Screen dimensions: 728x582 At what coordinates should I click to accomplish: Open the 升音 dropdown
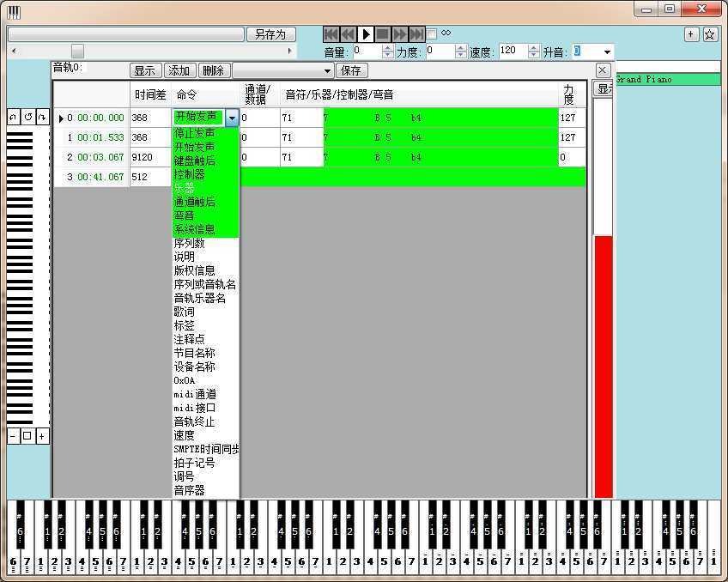tap(607, 52)
